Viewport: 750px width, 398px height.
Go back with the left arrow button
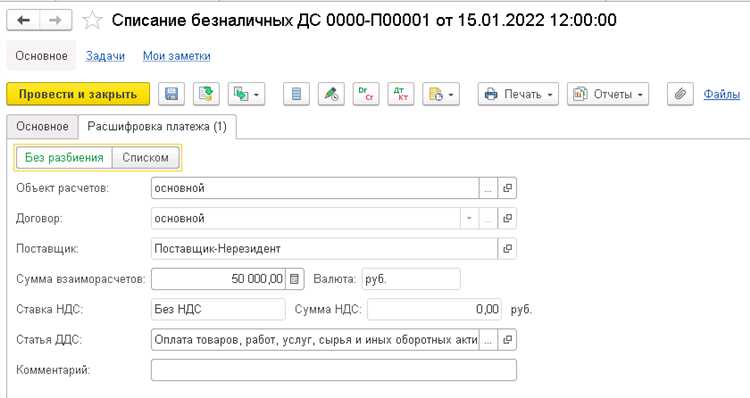(23, 20)
